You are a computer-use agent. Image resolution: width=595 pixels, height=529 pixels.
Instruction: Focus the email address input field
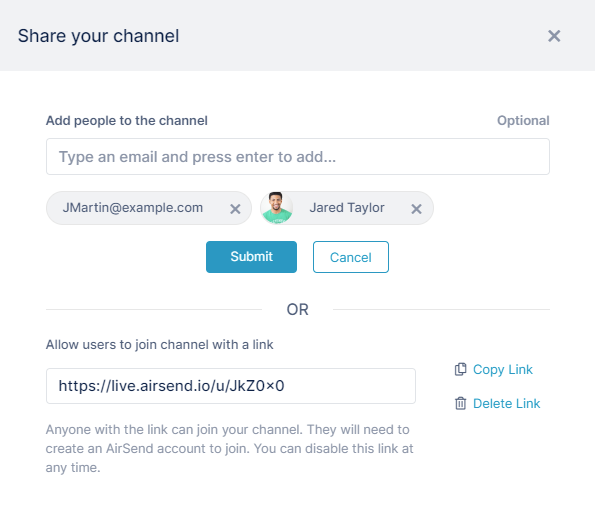pos(298,157)
